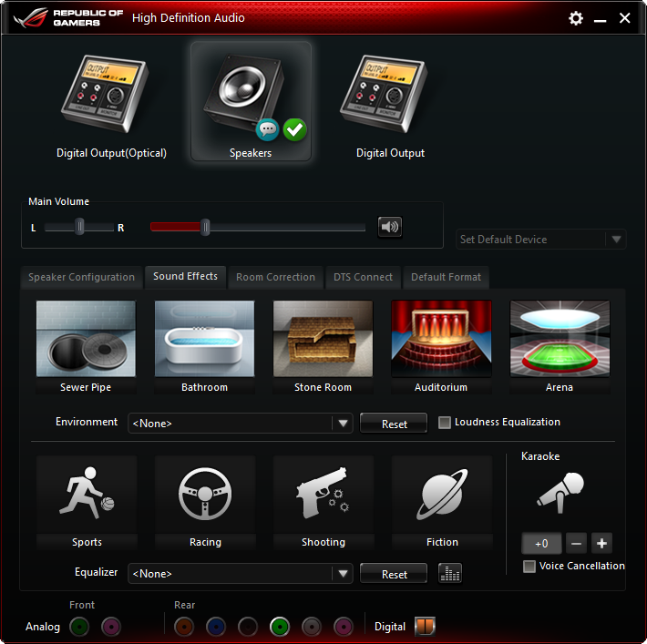Image resolution: width=647 pixels, height=644 pixels.
Task: Click the Digital connector jack icon
Action: (425, 627)
